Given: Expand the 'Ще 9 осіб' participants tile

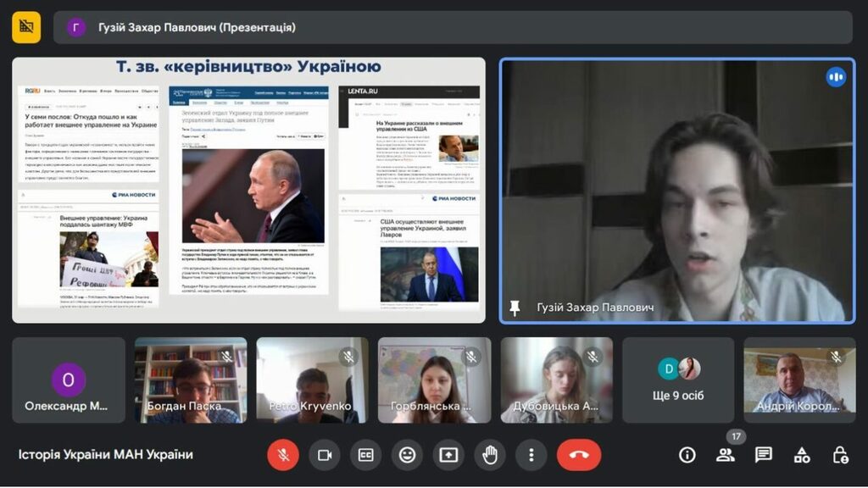Looking at the screenshot, I should click(678, 380).
